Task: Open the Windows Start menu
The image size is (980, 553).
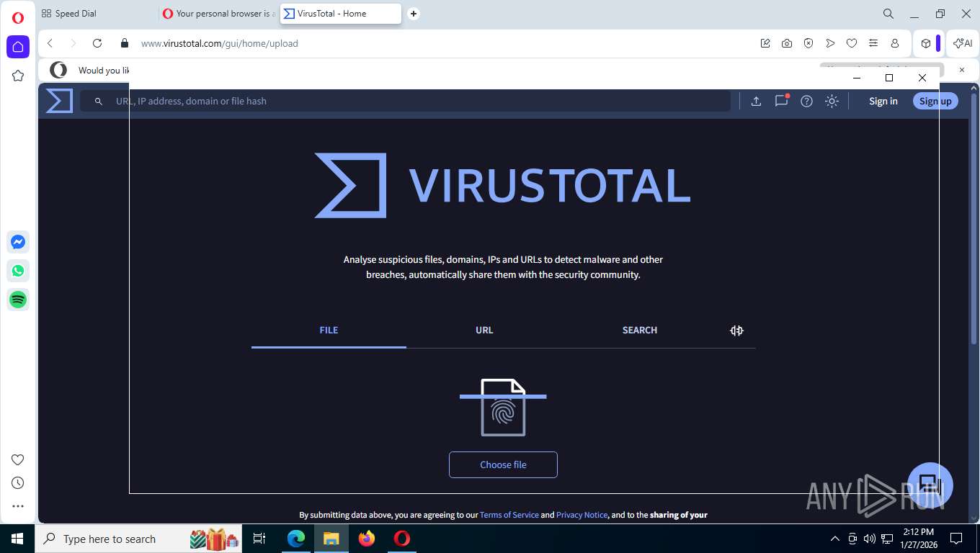Action: [x=17, y=539]
